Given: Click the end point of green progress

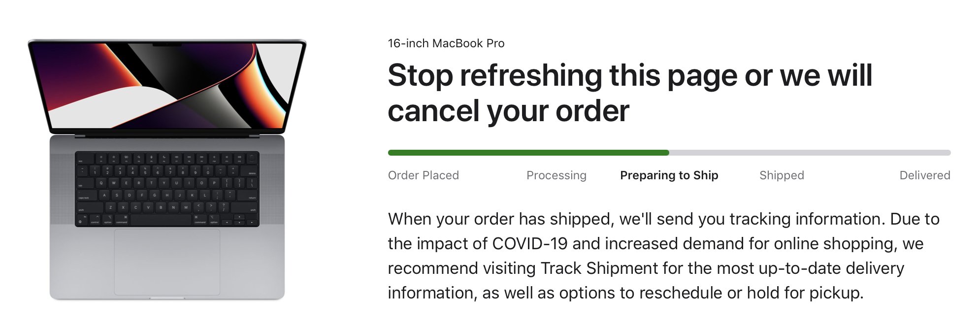Looking at the screenshot, I should click(x=667, y=153).
